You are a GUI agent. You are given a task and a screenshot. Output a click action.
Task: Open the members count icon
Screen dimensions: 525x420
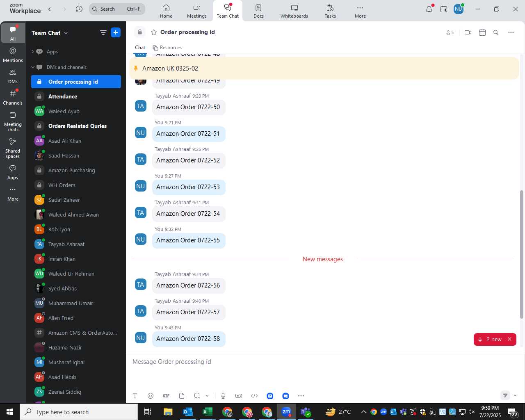[450, 32]
